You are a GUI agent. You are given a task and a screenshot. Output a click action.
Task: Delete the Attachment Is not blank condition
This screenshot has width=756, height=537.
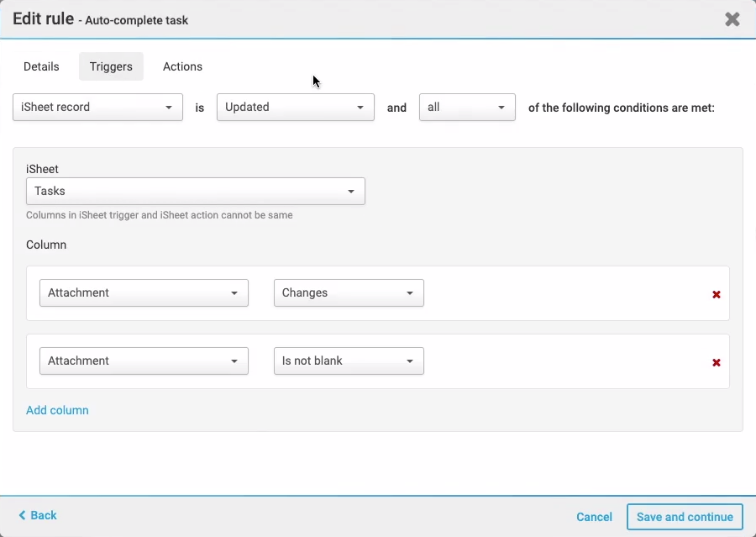click(x=717, y=362)
